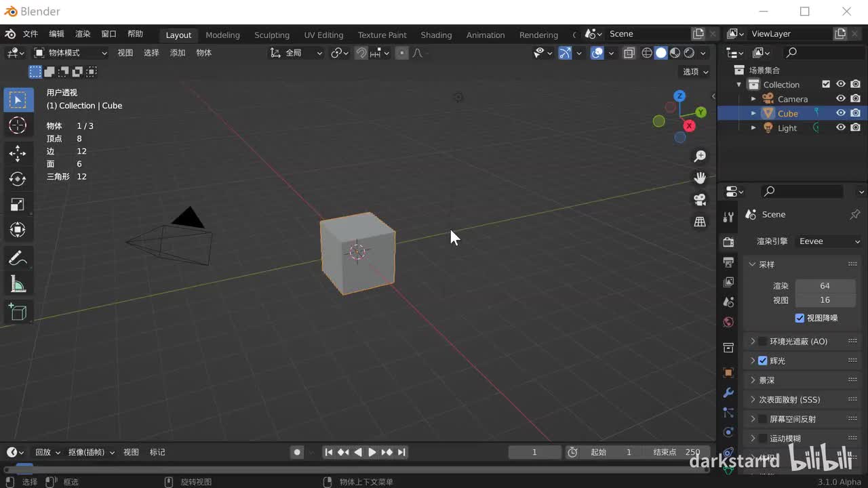Click the 渲染 samples field showing 64
The height and width of the screenshot is (488, 868).
tap(825, 286)
